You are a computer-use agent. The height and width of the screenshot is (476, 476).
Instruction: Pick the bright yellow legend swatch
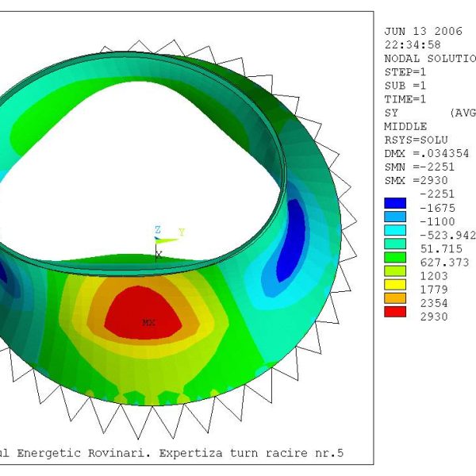coord(394,286)
